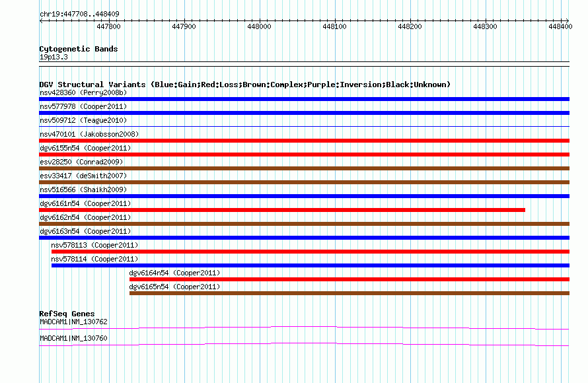The width and height of the screenshot is (588, 383).
Task: Open gene MADCAM1|NM_130760 label
Action: coord(73,338)
